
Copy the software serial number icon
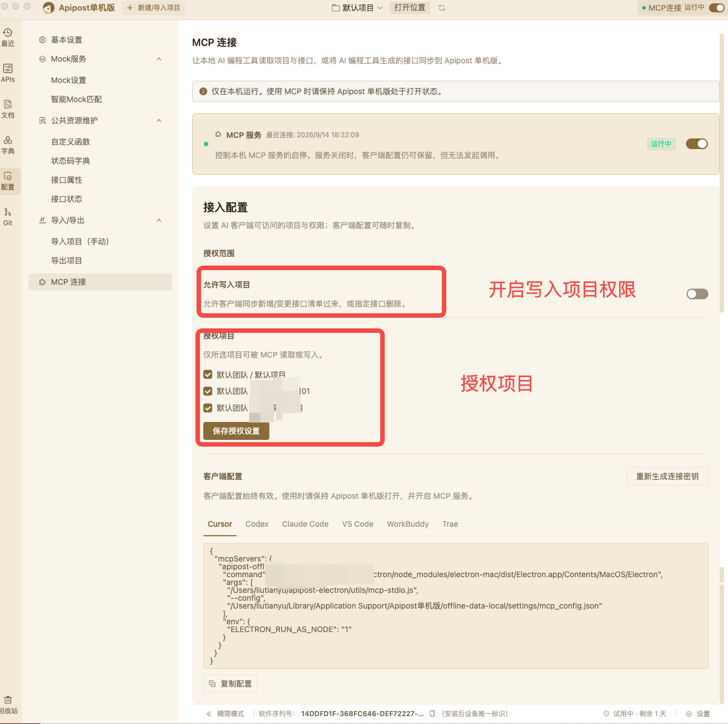(432, 713)
